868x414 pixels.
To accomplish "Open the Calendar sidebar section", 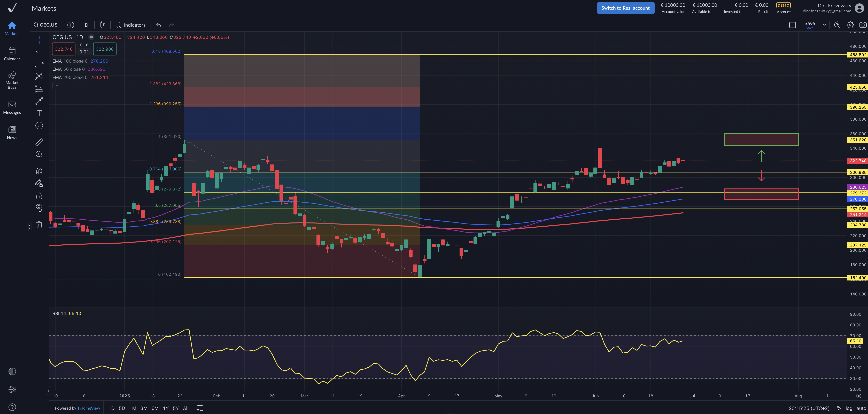I will click(x=12, y=54).
